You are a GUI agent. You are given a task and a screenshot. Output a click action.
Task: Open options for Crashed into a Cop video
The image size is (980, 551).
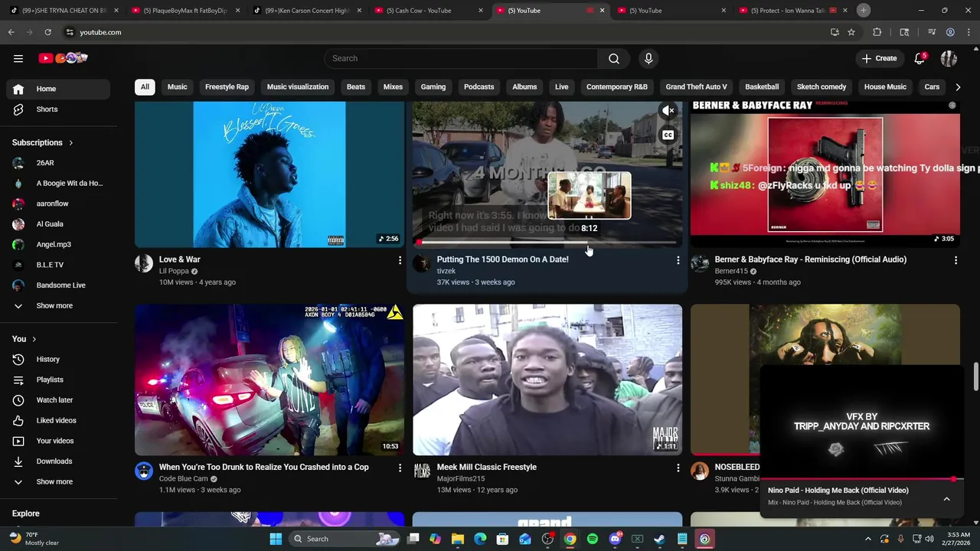[x=400, y=468]
